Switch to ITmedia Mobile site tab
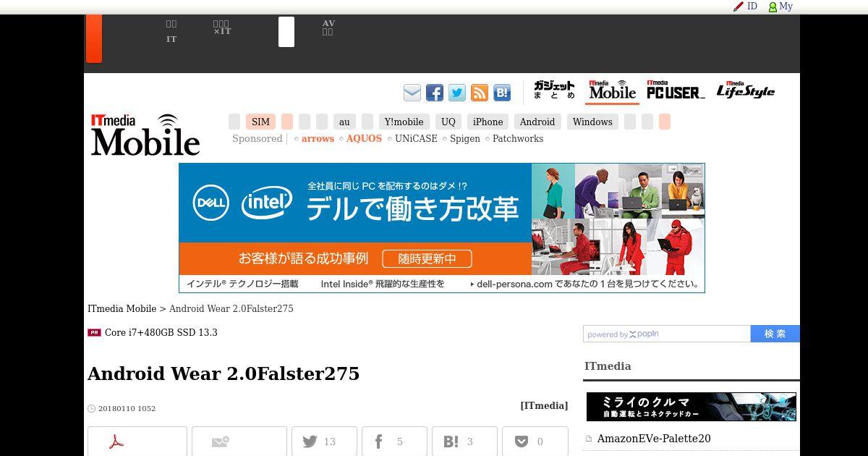This screenshot has width=868, height=456. pos(612,90)
